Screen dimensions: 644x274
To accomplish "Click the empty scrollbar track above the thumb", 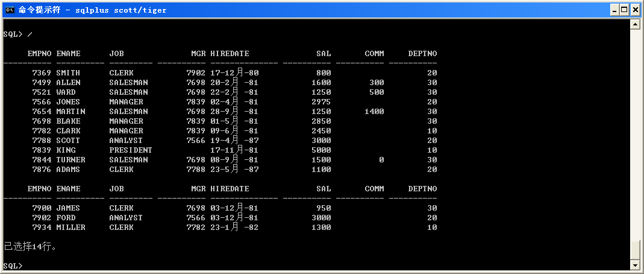I will coord(634,133).
